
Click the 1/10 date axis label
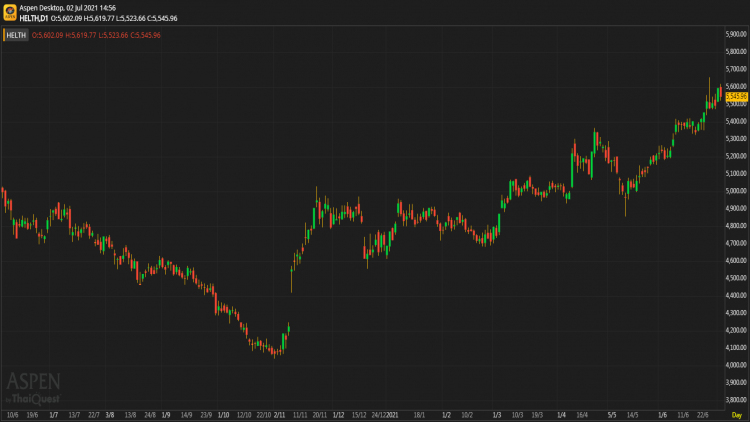223,415
